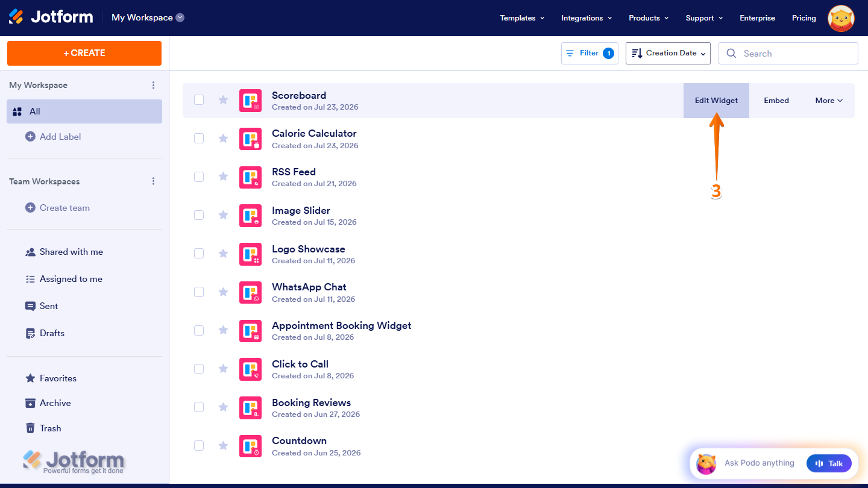Open the Drafts folder
The height and width of the screenshot is (488, 868).
45,333
